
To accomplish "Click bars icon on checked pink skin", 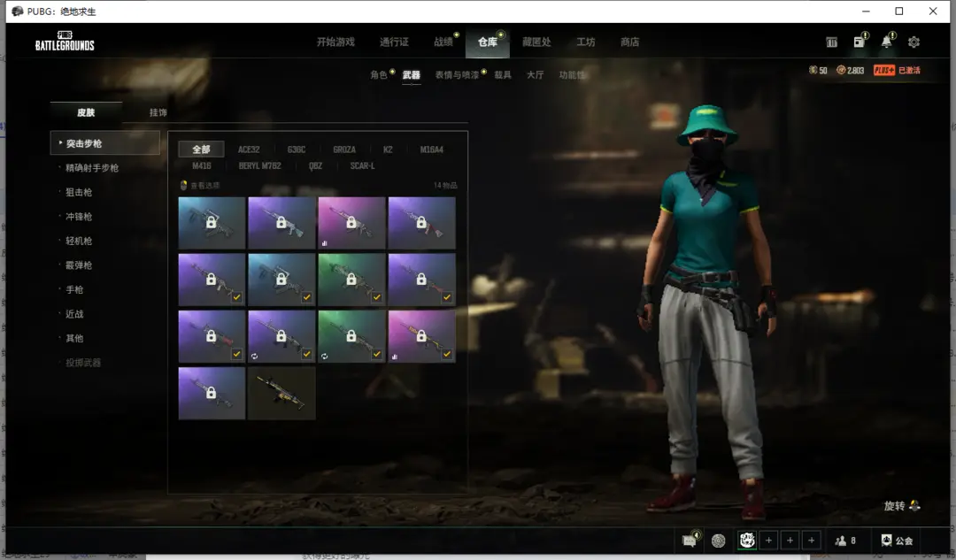I will point(395,356).
